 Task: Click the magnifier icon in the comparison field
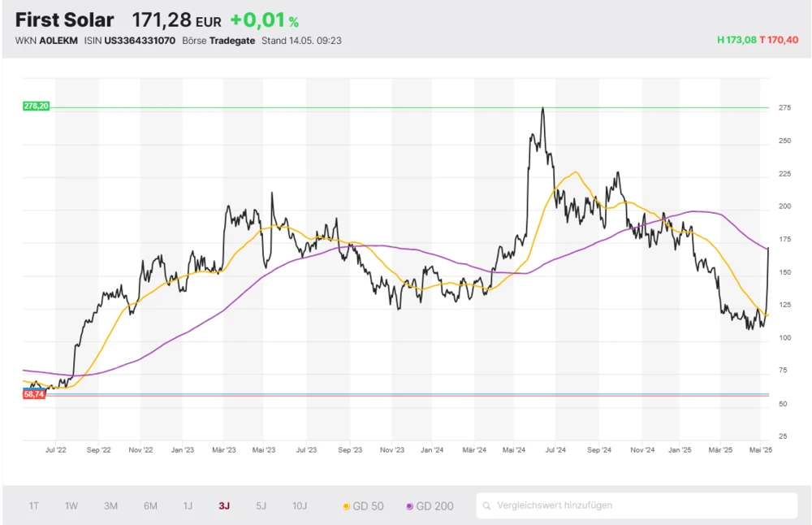[487, 505]
